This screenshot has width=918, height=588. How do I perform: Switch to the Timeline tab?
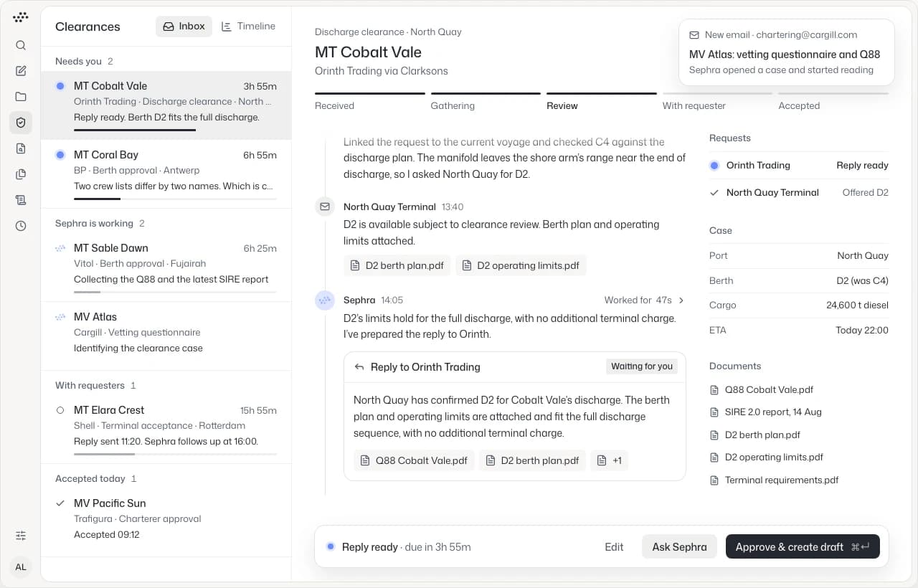tap(248, 27)
